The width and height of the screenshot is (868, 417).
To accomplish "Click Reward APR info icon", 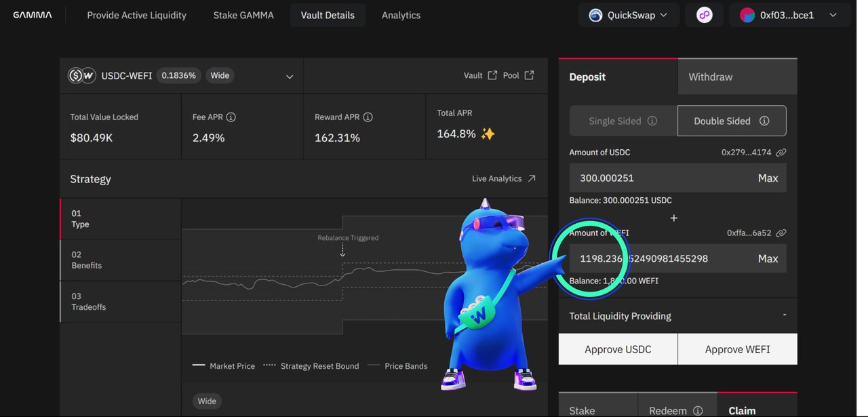I will 368,117.
